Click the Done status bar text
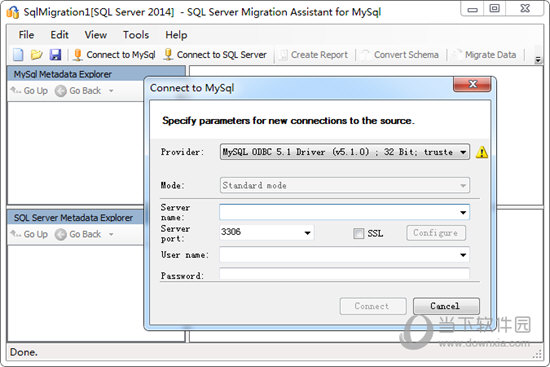This screenshot has height=367, width=550. [x=24, y=352]
